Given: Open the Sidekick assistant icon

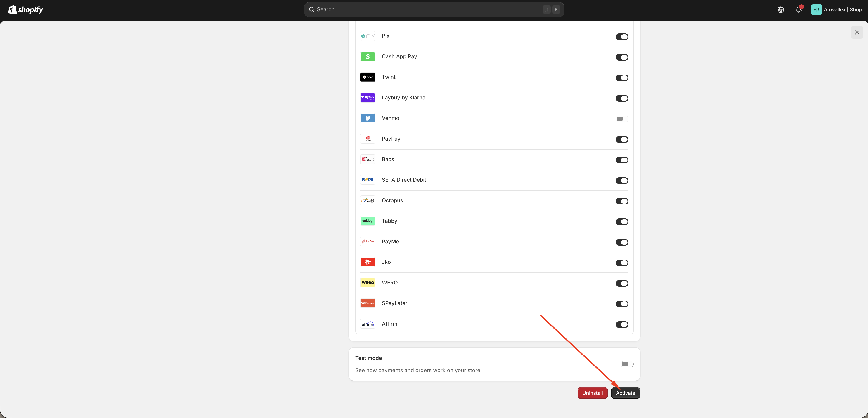Looking at the screenshot, I should (781, 9).
